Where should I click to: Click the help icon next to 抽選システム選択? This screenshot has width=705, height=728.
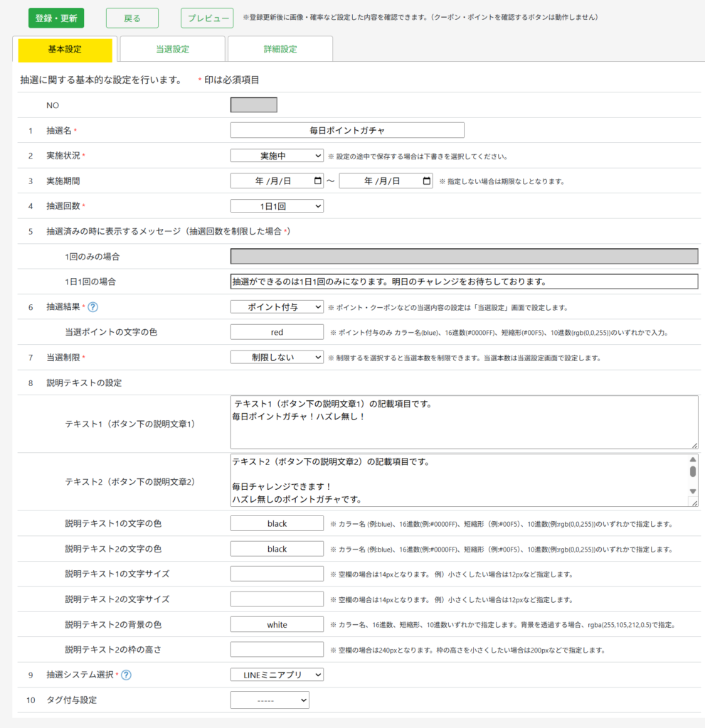(126, 675)
